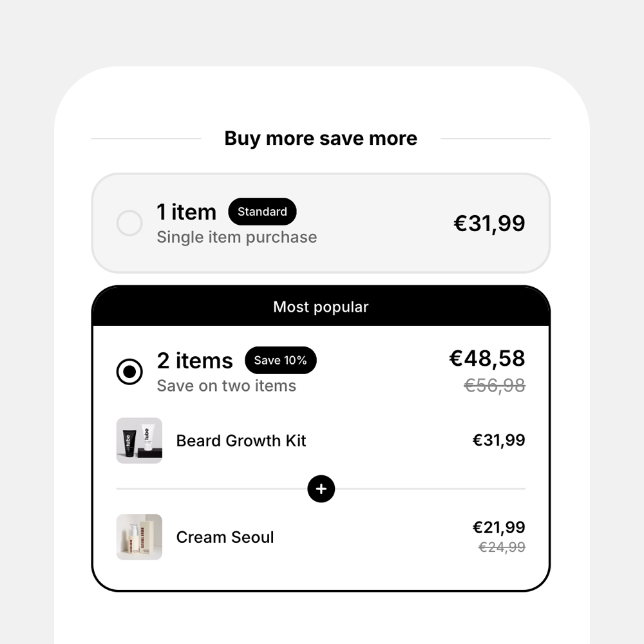Select the 2 items radio button

click(129, 372)
